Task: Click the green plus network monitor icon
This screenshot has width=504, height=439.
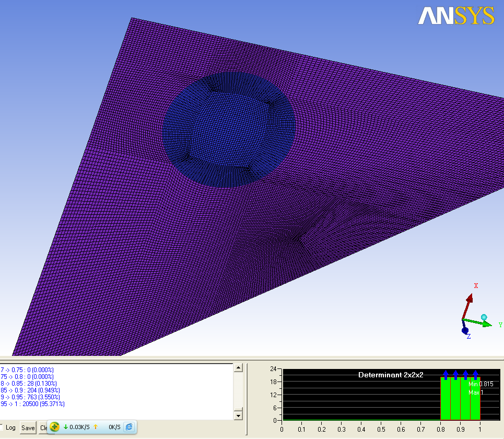Action: click(x=55, y=427)
